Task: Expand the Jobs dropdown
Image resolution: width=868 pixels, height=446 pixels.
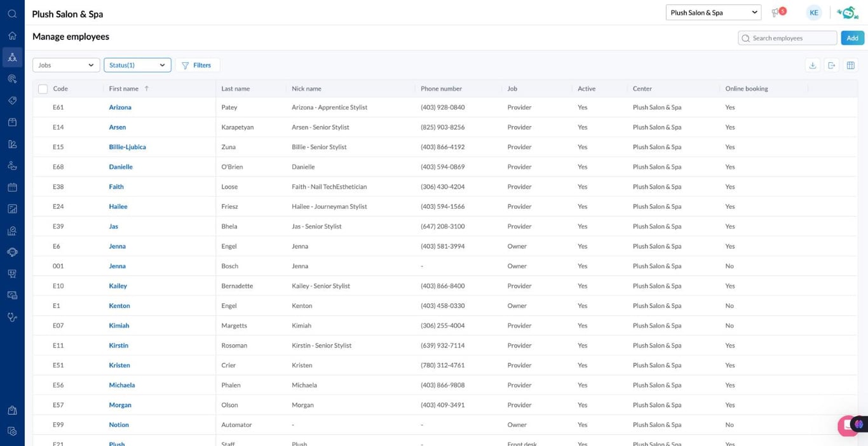Action: pos(66,65)
